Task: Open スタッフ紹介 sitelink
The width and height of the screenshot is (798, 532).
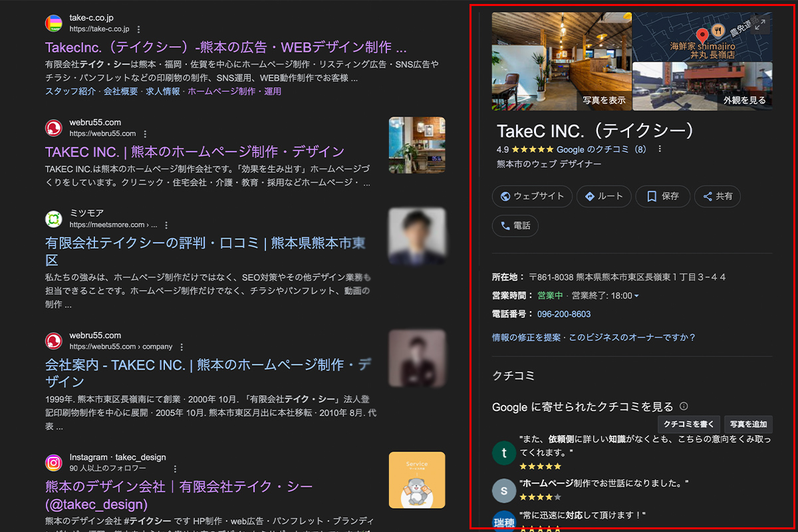Action: (x=70, y=91)
